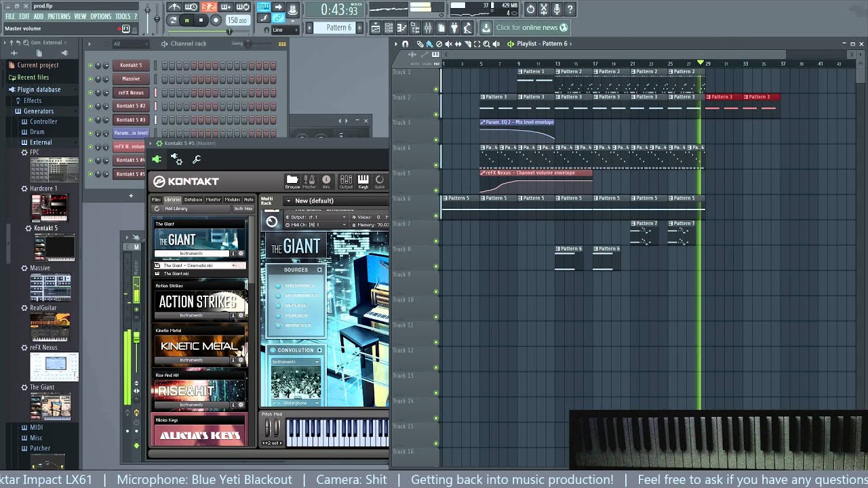Click for online news button
Viewport: 868px width, 488px height.
pyautogui.click(x=532, y=28)
